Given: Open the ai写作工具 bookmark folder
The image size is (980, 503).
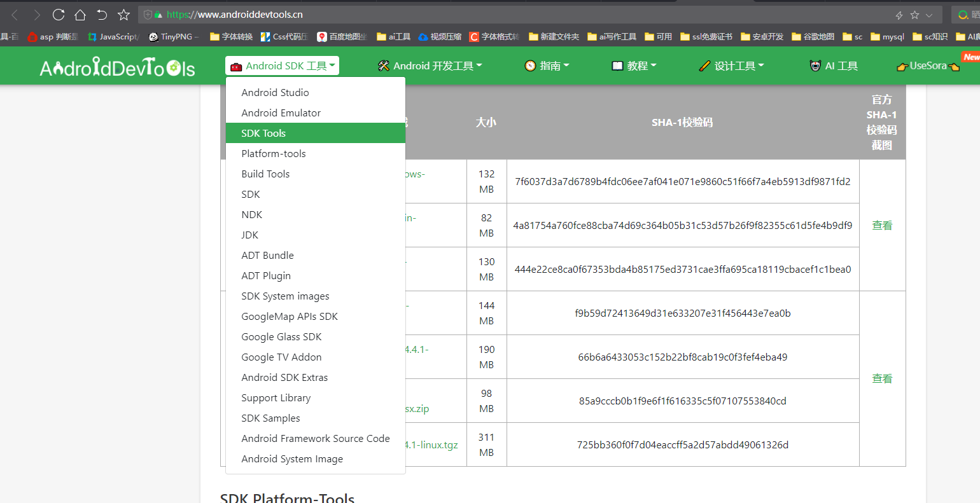Looking at the screenshot, I should 612,37.
